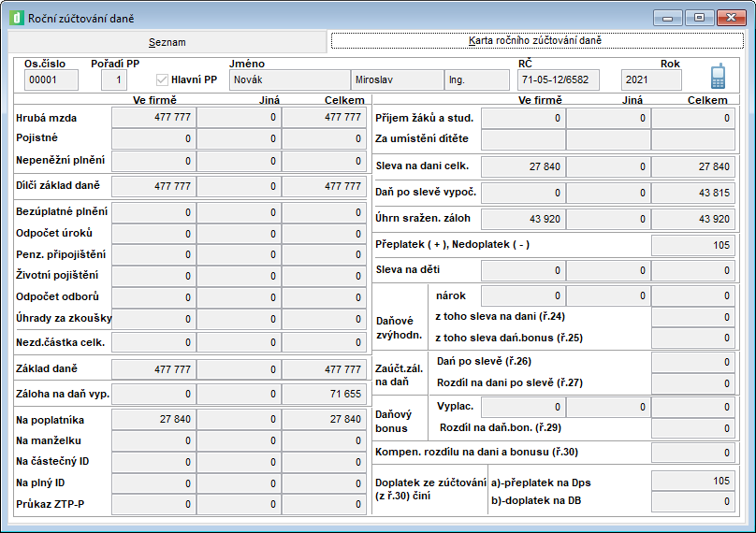Click the Rok field 2021
The width and height of the screenshot is (756, 533).
click(x=651, y=80)
